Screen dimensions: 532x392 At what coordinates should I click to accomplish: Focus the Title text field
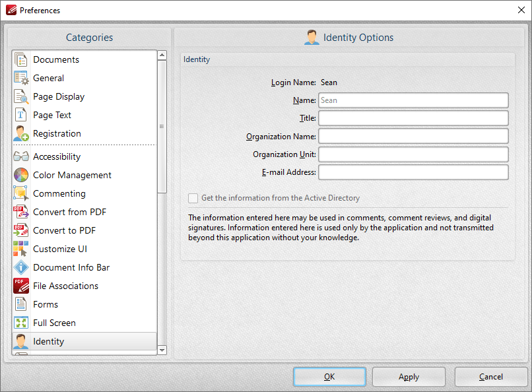click(x=413, y=118)
